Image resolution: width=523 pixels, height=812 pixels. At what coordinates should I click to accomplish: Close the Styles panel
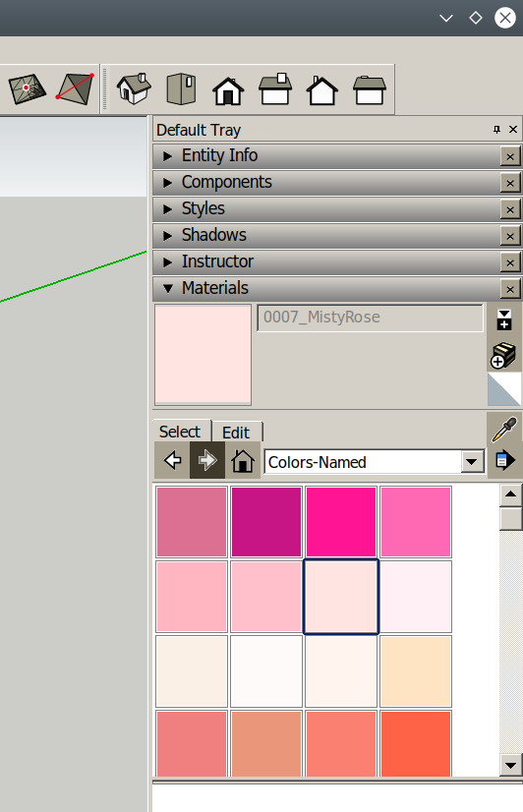(510, 209)
